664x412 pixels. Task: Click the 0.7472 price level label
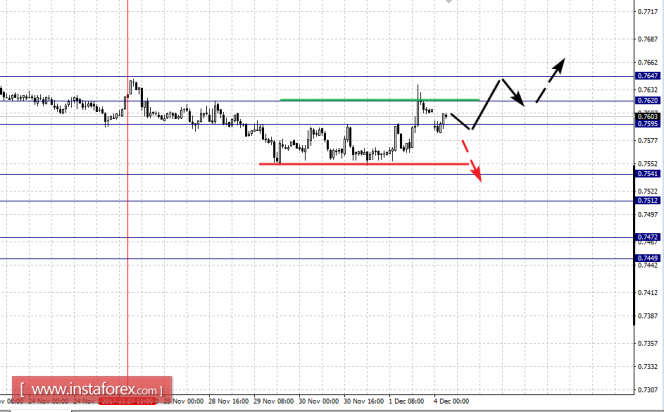tap(646, 237)
